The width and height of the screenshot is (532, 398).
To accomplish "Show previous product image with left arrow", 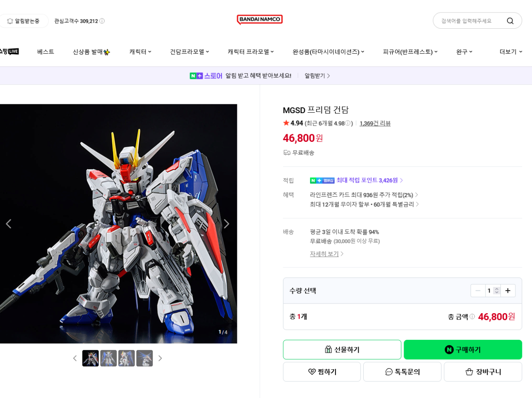I will (x=8, y=224).
